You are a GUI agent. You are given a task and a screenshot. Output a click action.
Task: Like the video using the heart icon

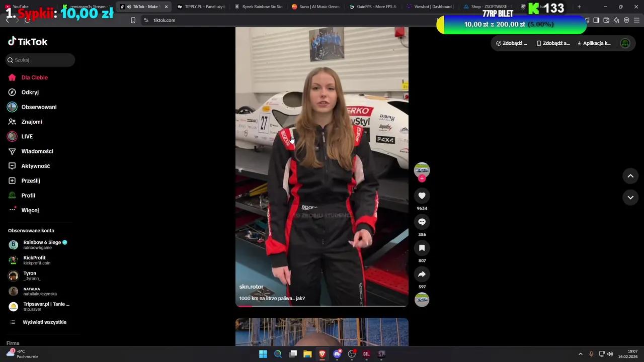[422, 196]
